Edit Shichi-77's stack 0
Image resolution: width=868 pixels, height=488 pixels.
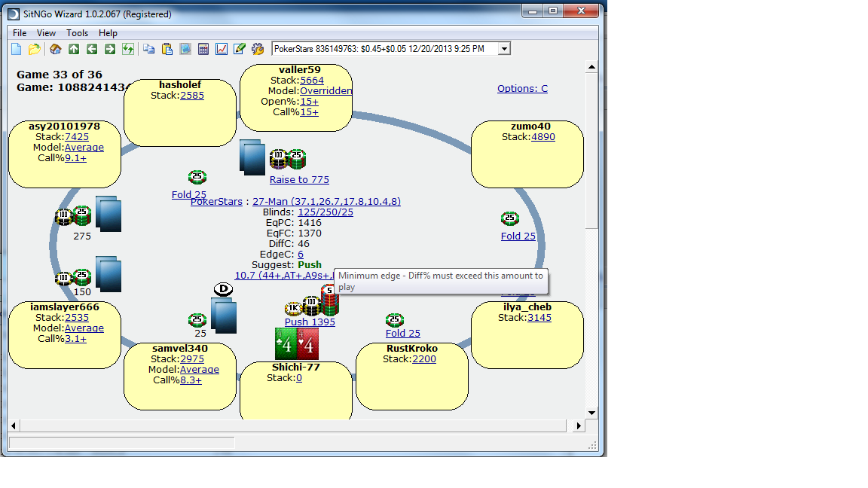(x=299, y=379)
